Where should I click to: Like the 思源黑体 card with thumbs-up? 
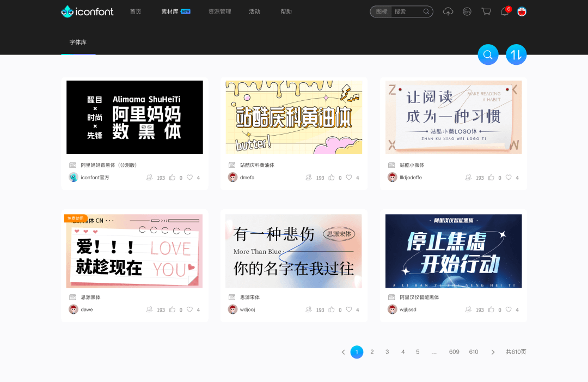click(x=172, y=310)
